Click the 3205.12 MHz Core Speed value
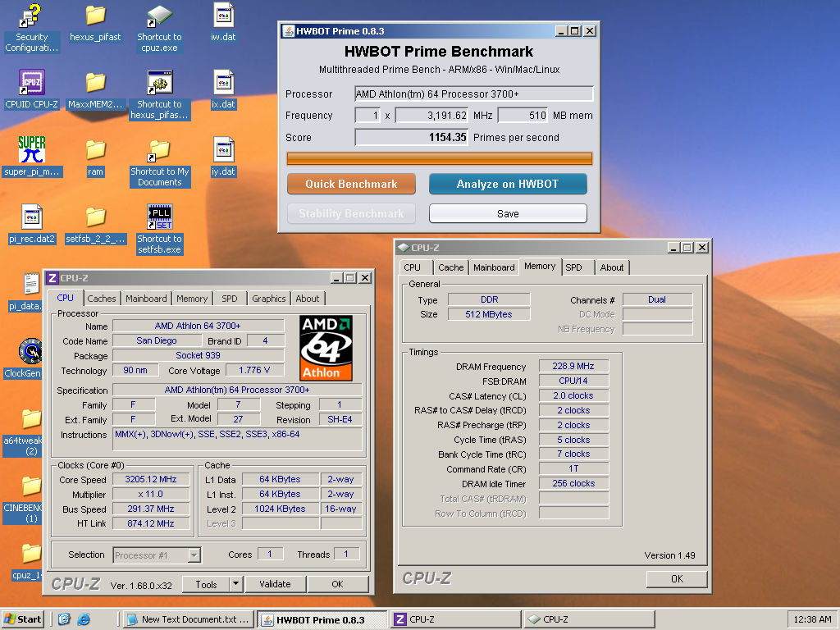The image size is (840, 630). point(151,479)
